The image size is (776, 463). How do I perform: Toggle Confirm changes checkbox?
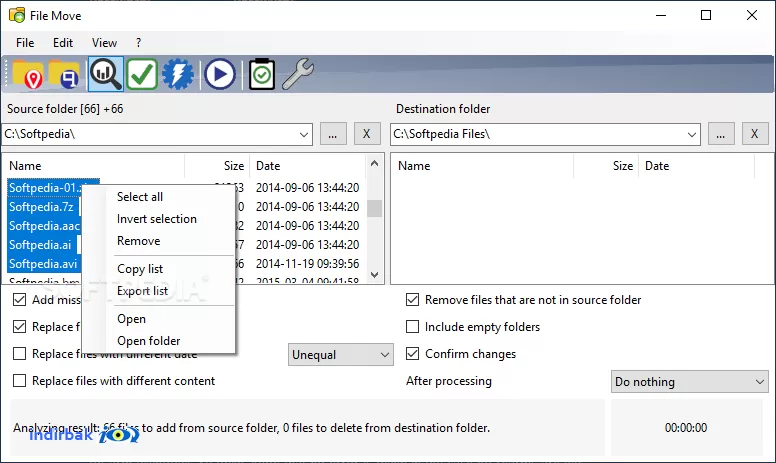pos(412,354)
